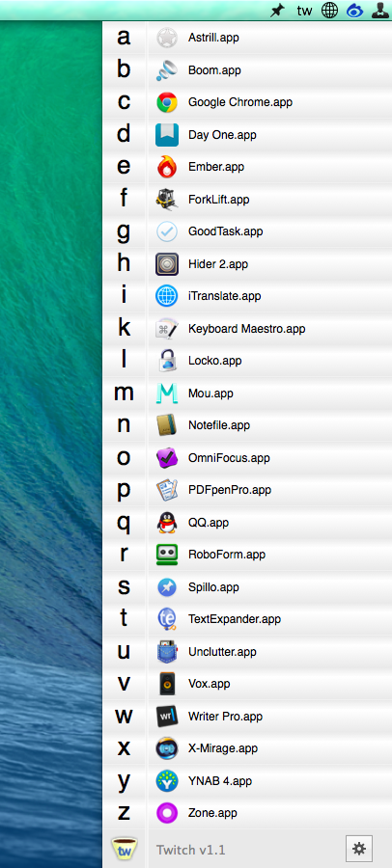
Task: Click the X-Mirage.app label
Action: [223, 748]
